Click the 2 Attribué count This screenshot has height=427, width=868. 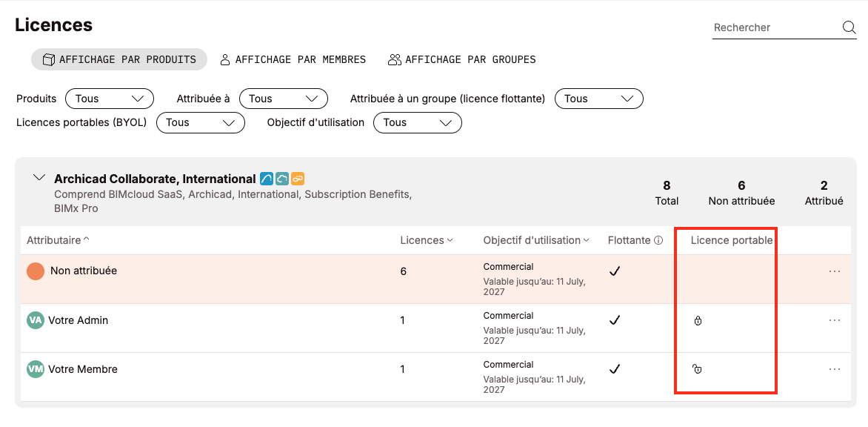824,193
